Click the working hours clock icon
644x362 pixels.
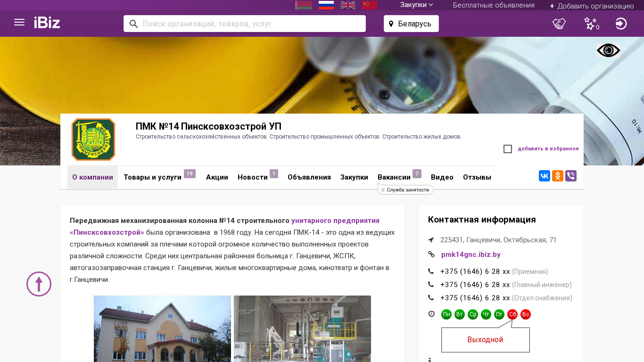click(x=431, y=314)
